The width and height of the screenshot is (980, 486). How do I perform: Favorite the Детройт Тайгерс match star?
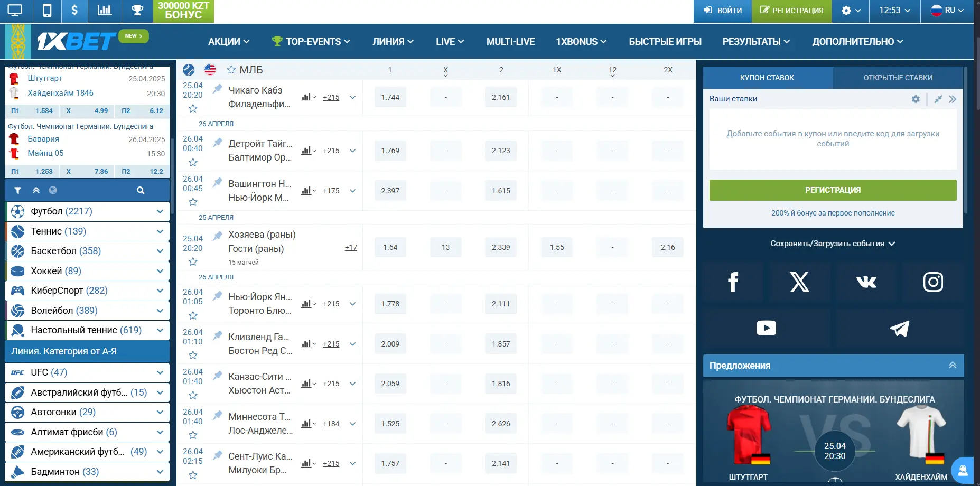(193, 162)
